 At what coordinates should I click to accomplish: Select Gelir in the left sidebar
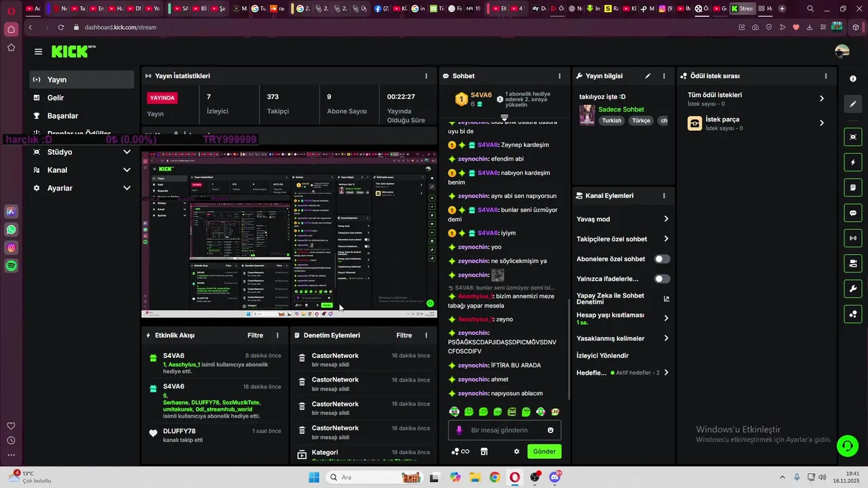click(x=82, y=98)
